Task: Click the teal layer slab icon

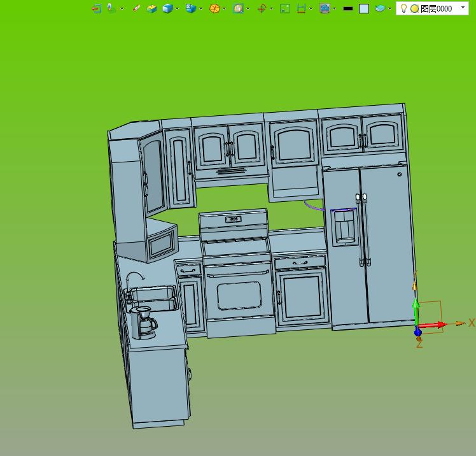Action: pos(380,8)
